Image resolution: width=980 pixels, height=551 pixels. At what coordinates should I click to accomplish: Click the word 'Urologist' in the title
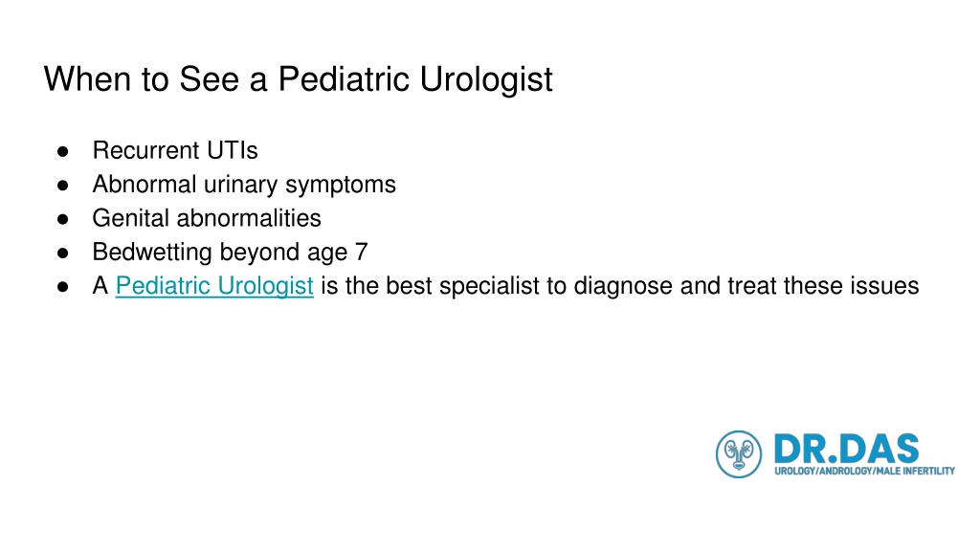pyautogui.click(x=485, y=79)
